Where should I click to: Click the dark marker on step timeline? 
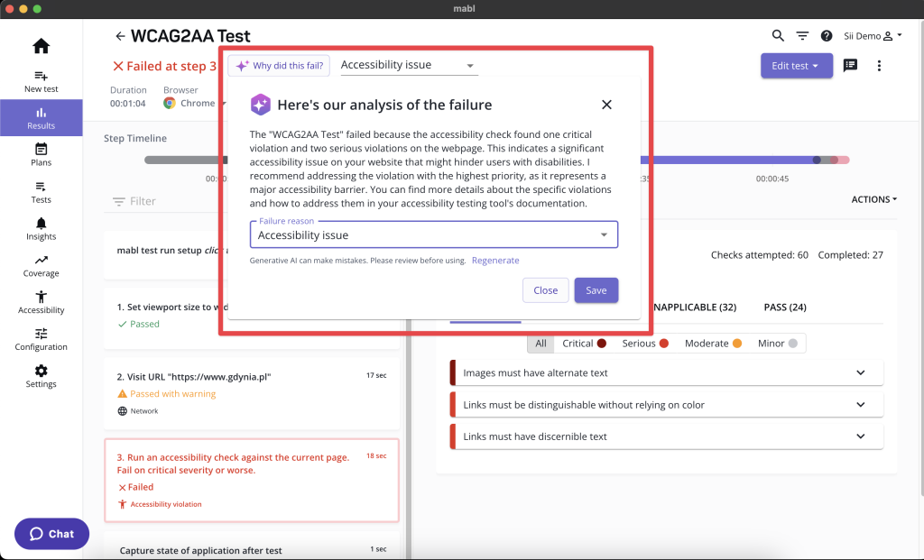click(x=816, y=160)
